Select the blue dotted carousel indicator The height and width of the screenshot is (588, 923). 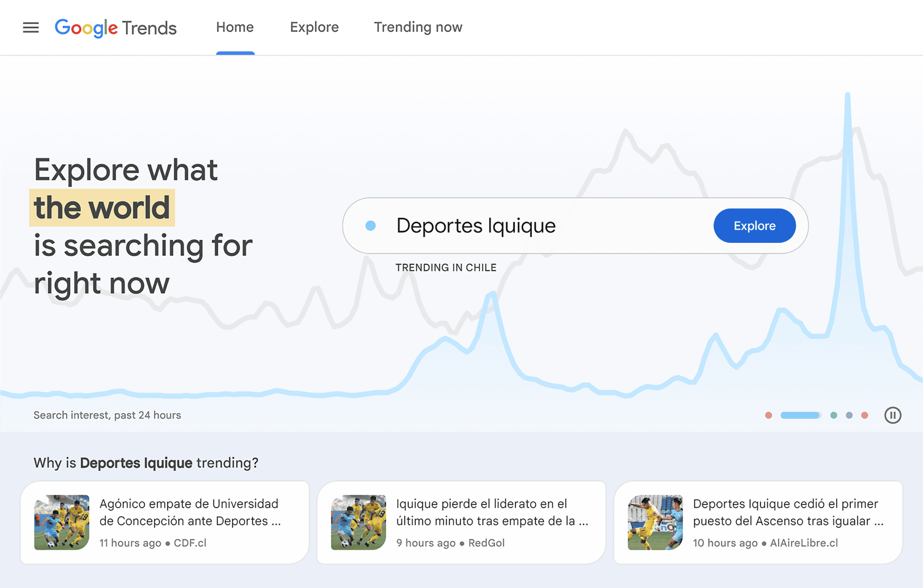tap(849, 414)
